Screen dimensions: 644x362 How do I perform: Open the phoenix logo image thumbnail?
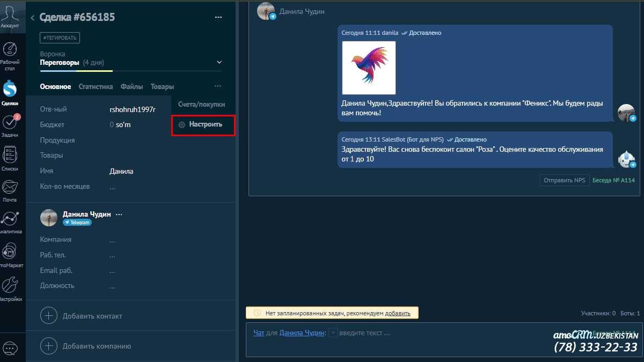point(369,68)
